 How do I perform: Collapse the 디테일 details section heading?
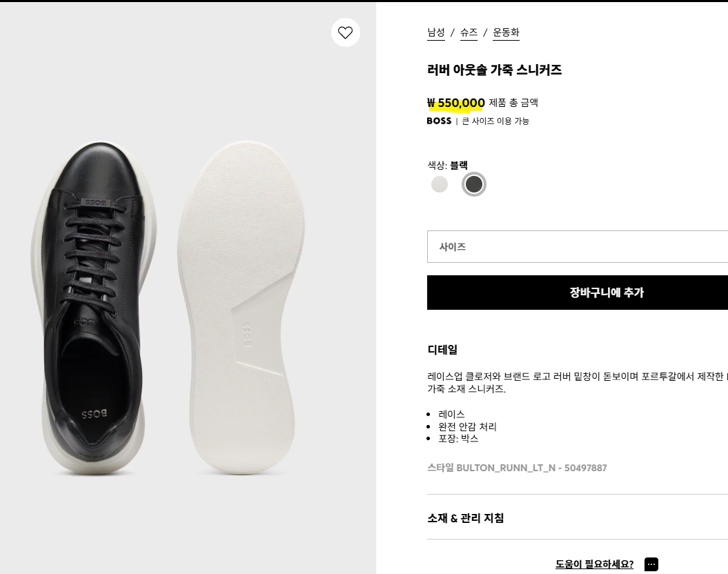(442, 350)
